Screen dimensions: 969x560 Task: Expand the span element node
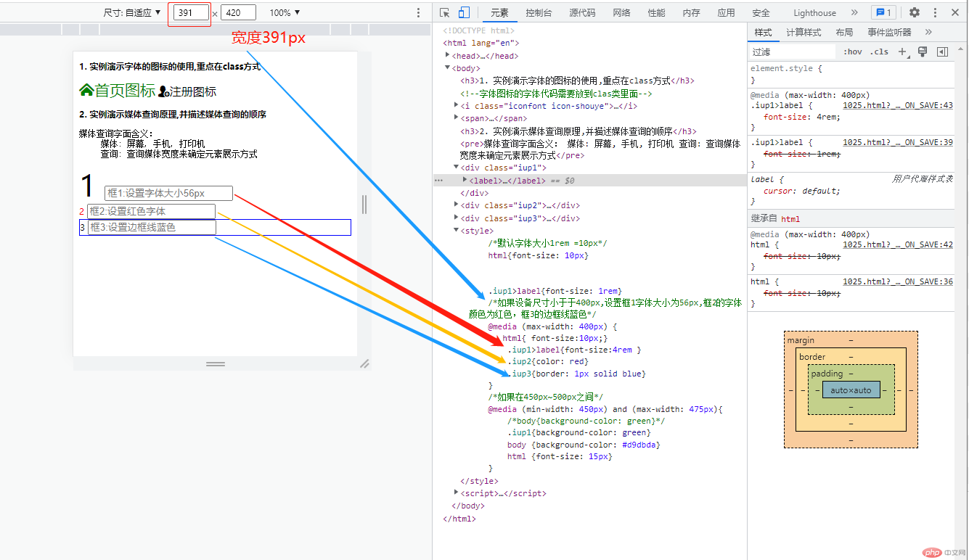pyautogui.click(x=457, y=118)
